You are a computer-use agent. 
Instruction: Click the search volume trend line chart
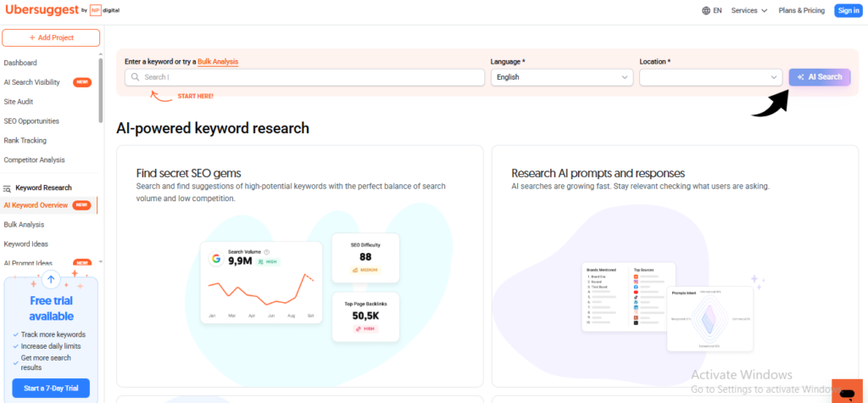pos(261,290)
